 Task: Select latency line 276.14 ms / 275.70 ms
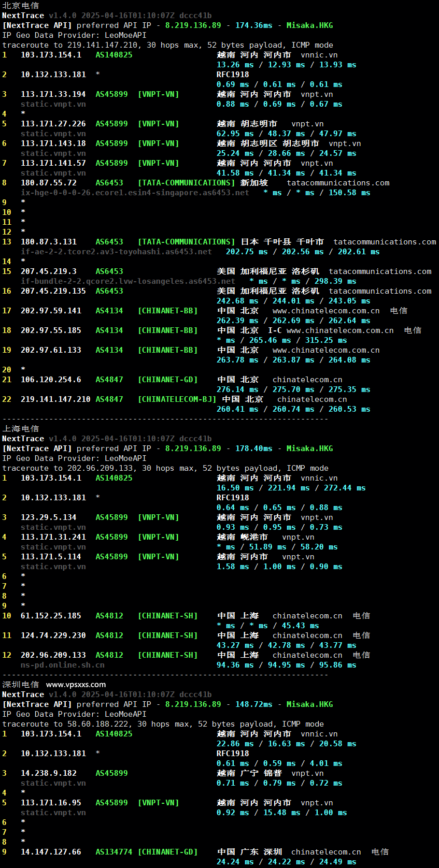coord(293,389)
